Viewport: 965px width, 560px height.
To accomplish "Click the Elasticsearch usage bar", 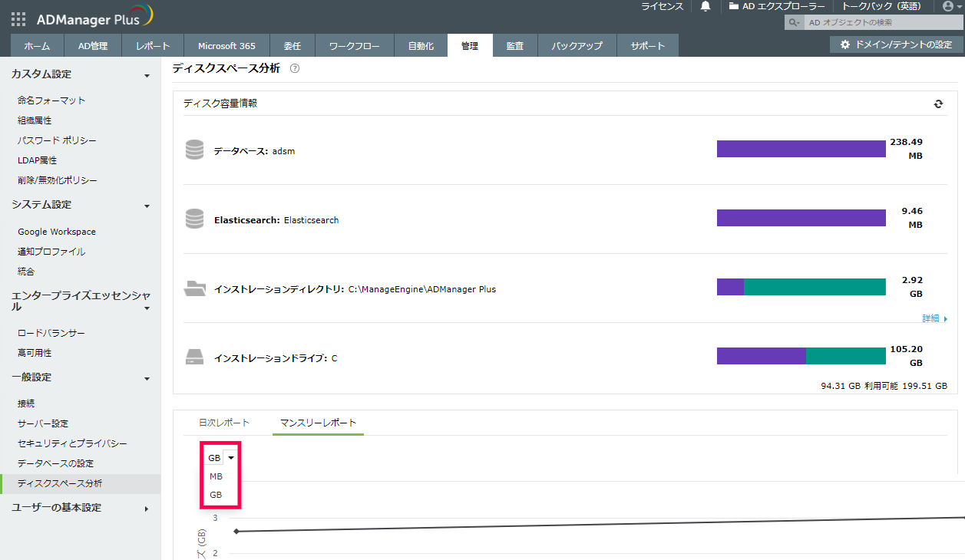I will pos(801,218).
